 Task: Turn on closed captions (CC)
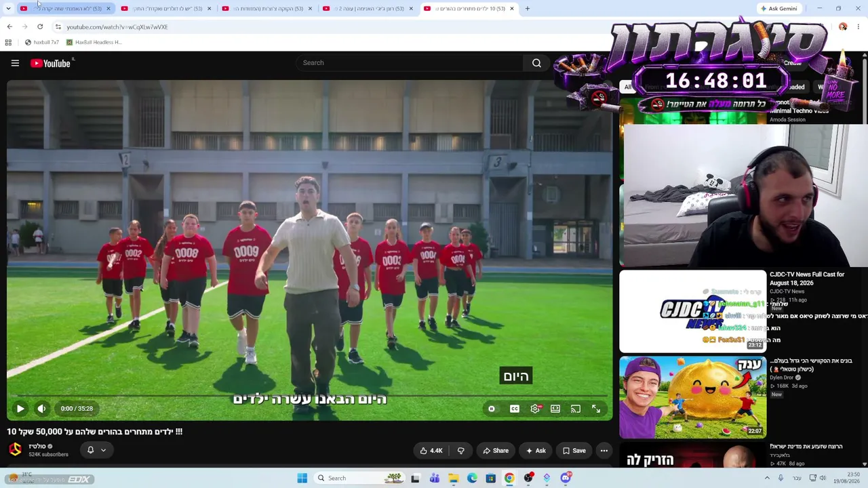(x=515, y=409)
